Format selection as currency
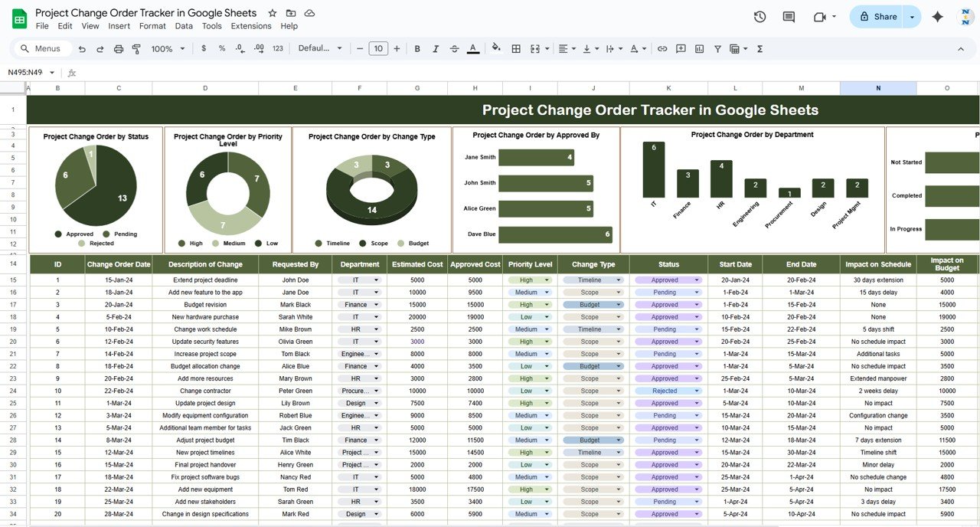Viewport: 980px width, 527px height. click(203, 48)
